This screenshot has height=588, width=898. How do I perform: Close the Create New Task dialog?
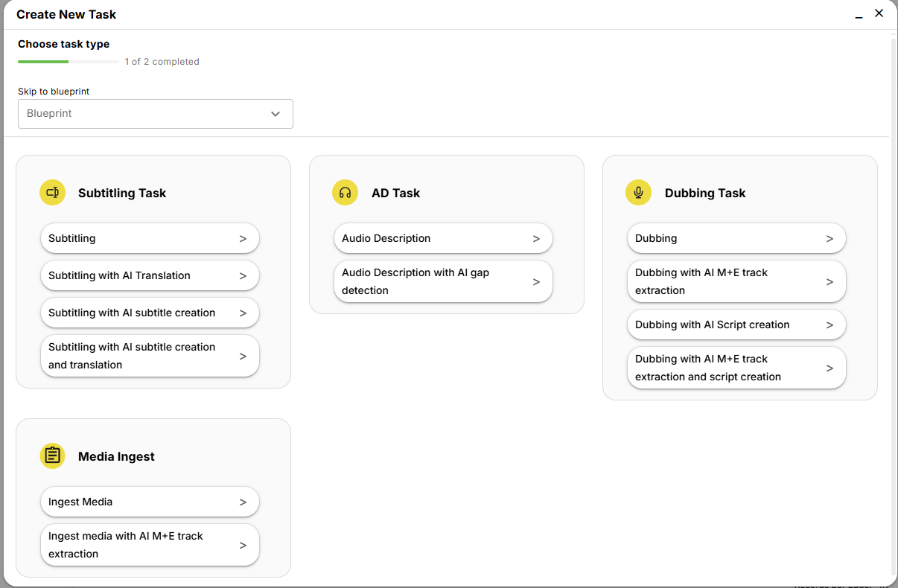point(879,13)
